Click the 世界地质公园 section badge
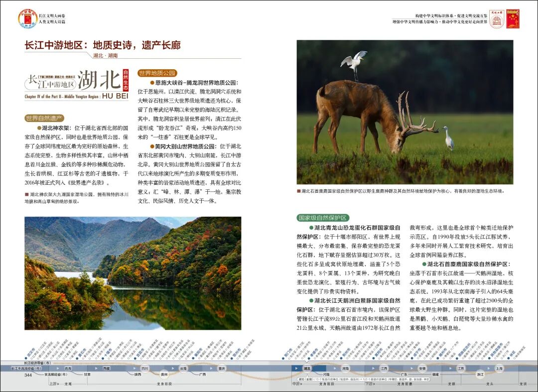This screenshot has width=538, height=392. [157, 73]
